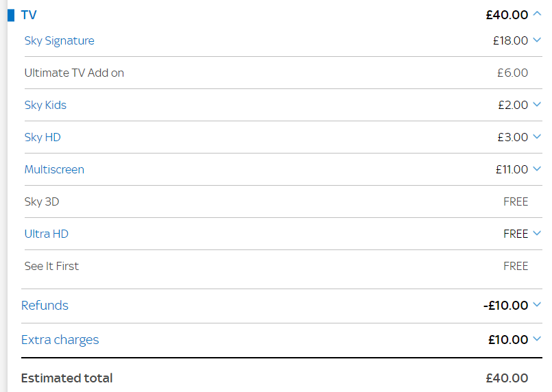Open the Sky Signature link

(x=59, y=41)
